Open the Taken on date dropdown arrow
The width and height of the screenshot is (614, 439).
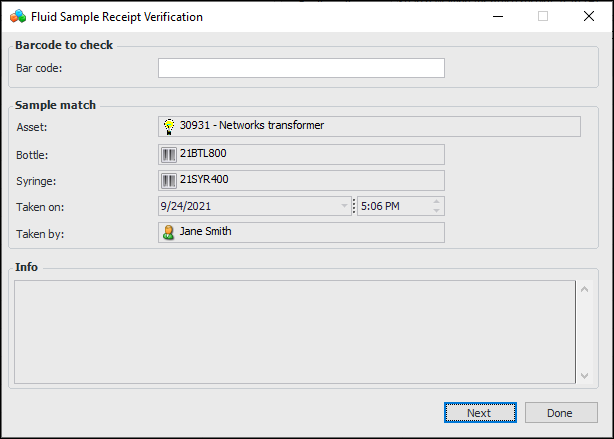345,206
